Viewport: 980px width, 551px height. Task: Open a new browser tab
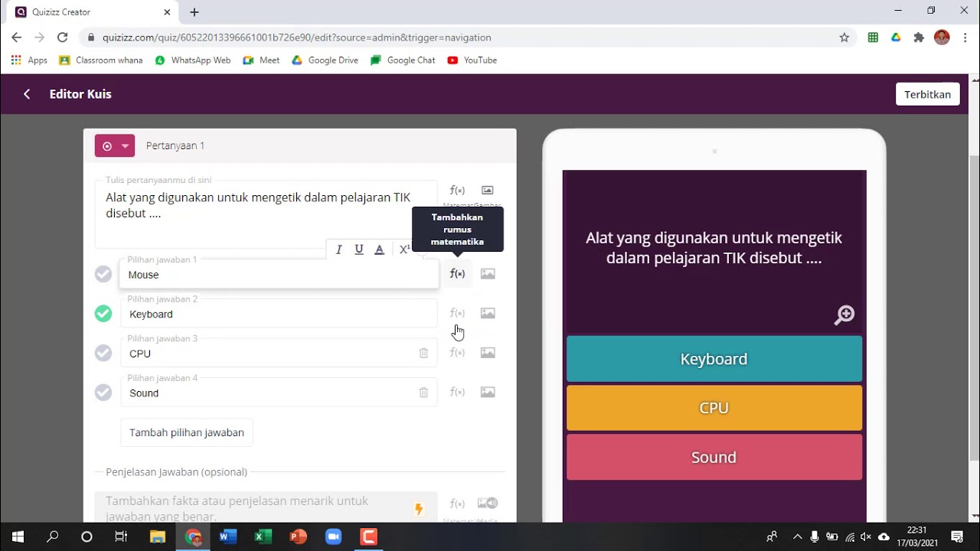coord(194,12)
